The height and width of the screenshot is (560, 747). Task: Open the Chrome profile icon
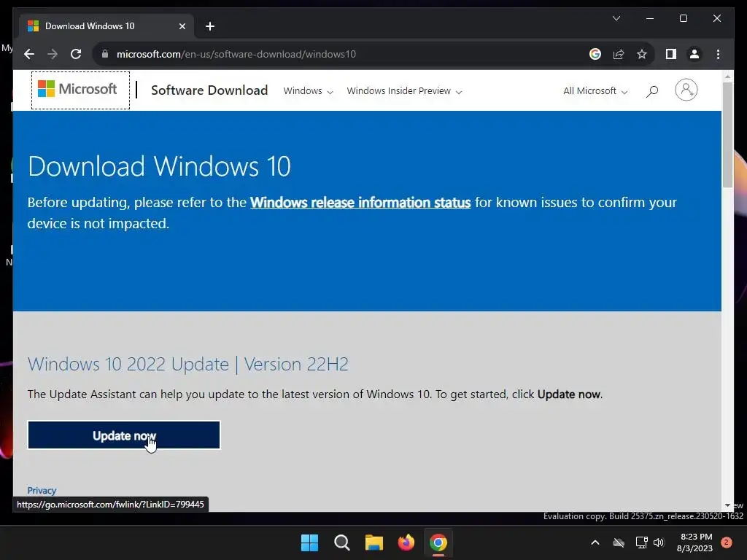coord(694,54)
